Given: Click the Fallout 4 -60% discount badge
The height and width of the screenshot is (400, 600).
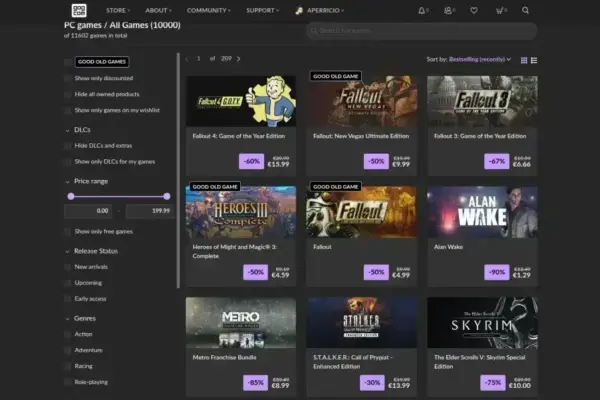Looking at the screenshot, I should coord(251,162).
